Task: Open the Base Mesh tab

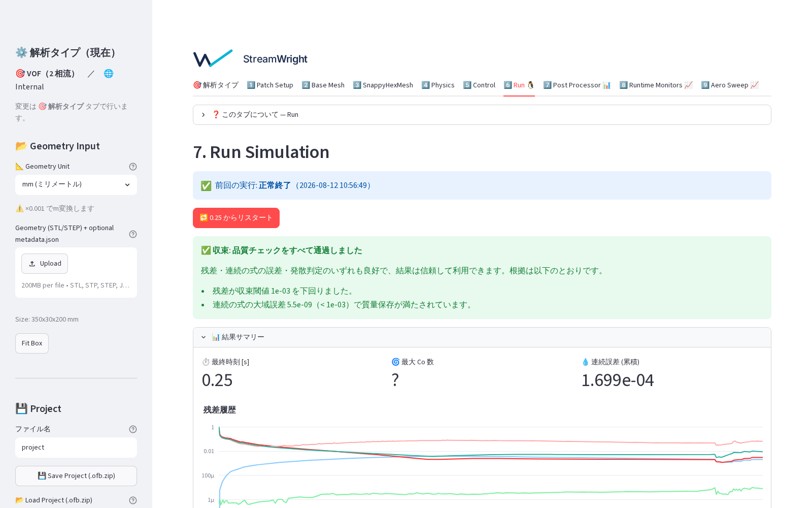Action: click(323, 85)
